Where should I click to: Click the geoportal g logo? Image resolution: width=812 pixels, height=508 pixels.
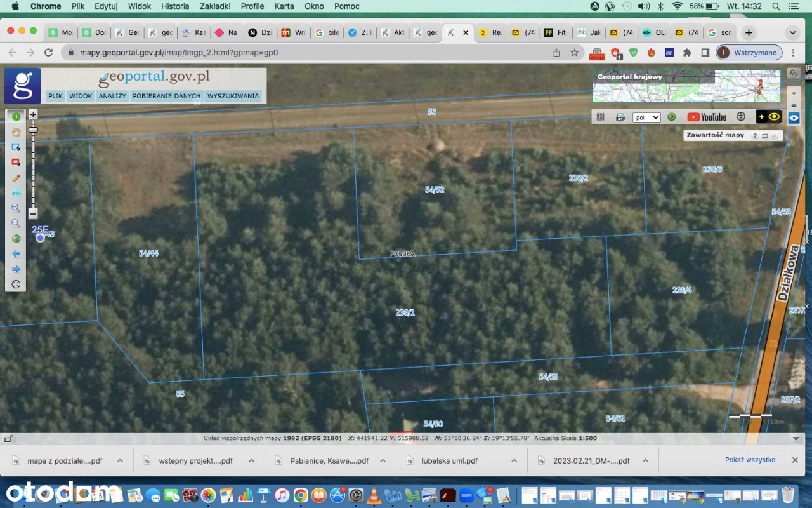click(x=23, y=86)
